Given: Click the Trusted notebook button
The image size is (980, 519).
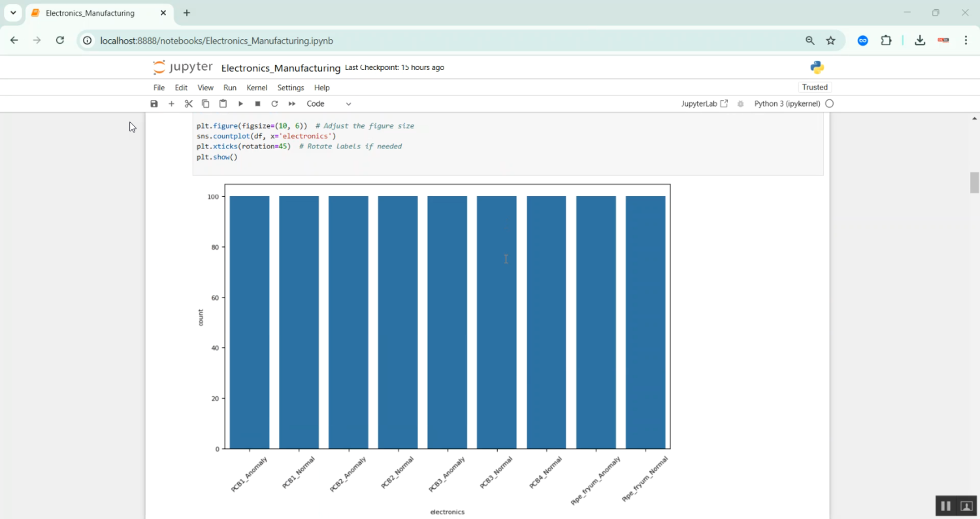Looking at the screenshot, I should coord(814,88).
